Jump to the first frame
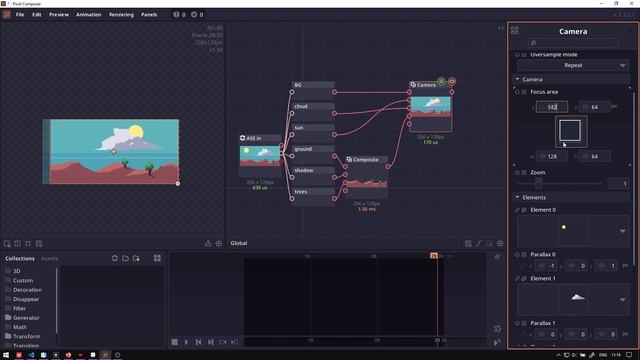640x360 pixels. tap(198, 342)
